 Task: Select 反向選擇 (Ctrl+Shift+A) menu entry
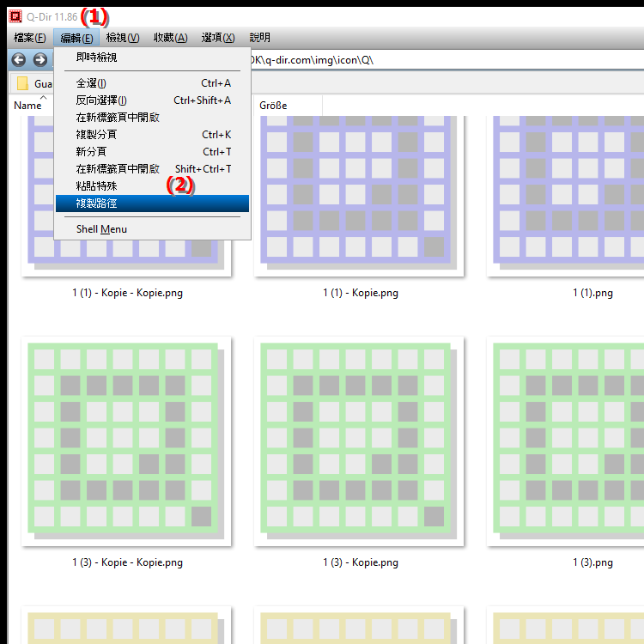point(152,100)
